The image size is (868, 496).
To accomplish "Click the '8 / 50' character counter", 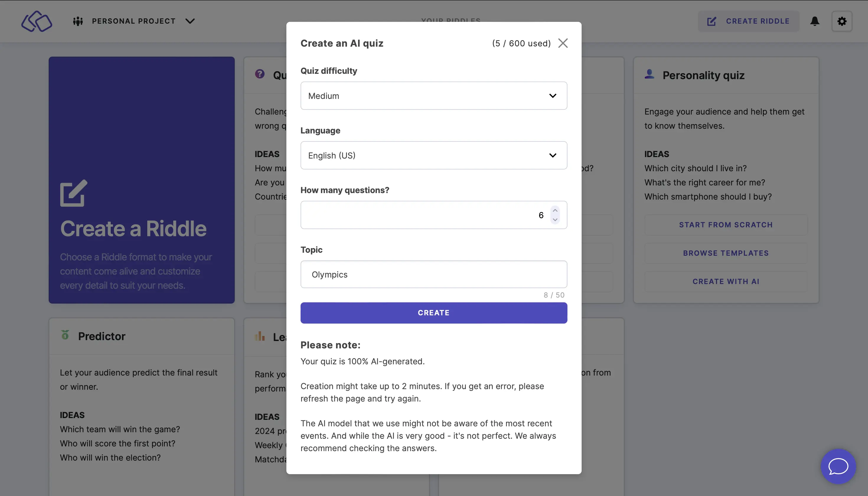I will pos(554,295).
